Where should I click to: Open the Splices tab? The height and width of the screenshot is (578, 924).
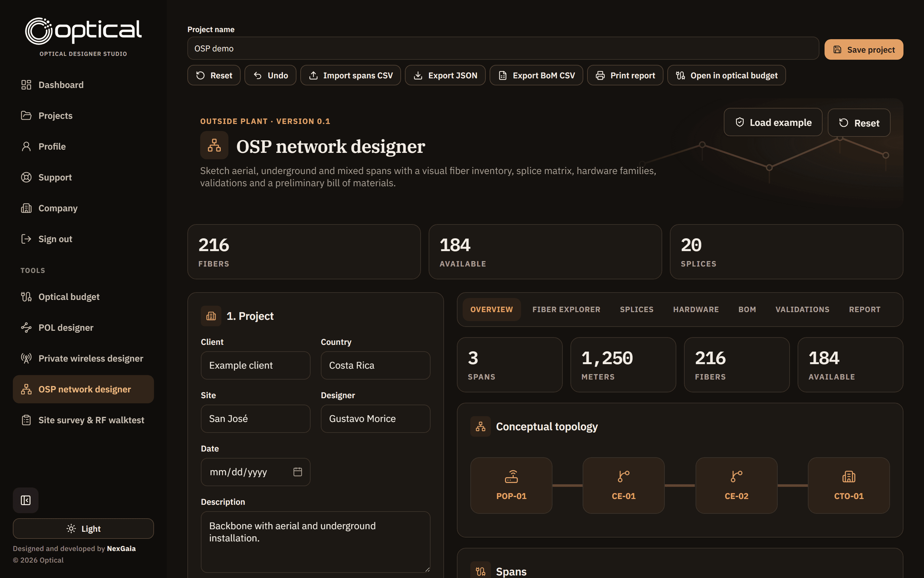pos(637,309)
